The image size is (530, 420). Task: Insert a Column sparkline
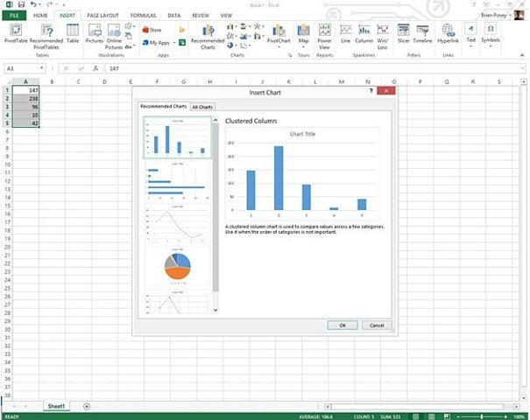coord(364,33)
